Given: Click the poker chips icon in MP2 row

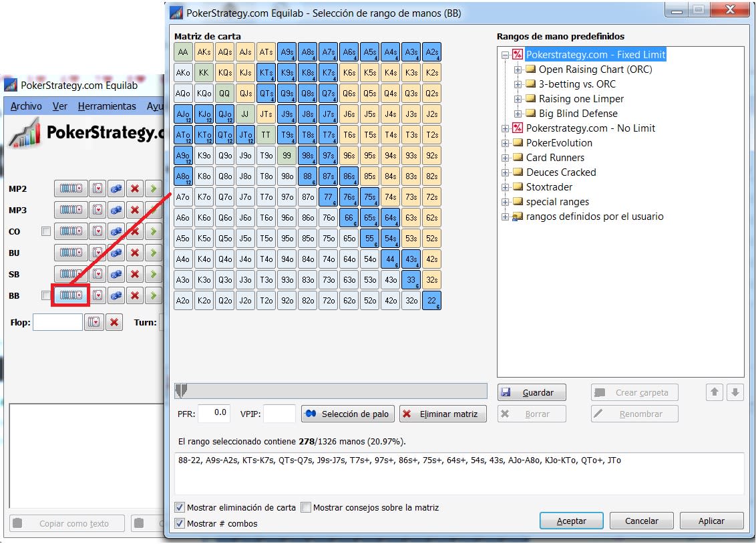Looking at the screenshot, I should pos(116,188).
